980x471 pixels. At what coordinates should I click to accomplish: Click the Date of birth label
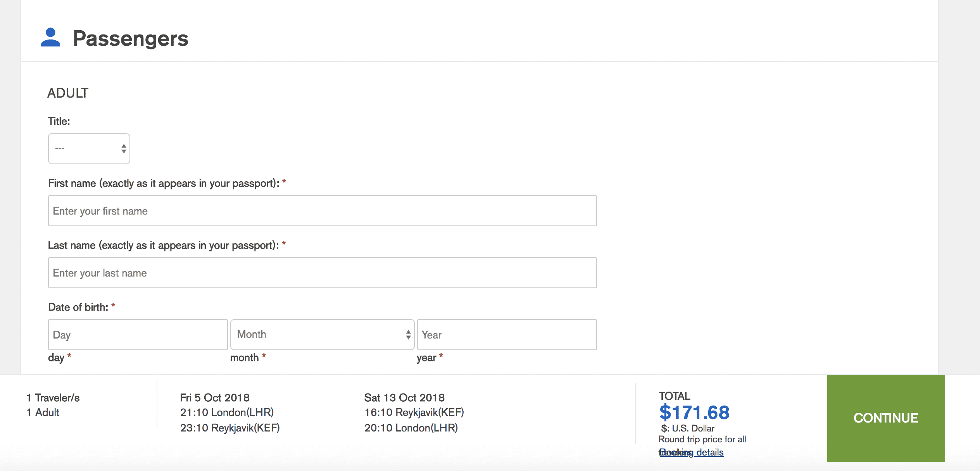78,307
